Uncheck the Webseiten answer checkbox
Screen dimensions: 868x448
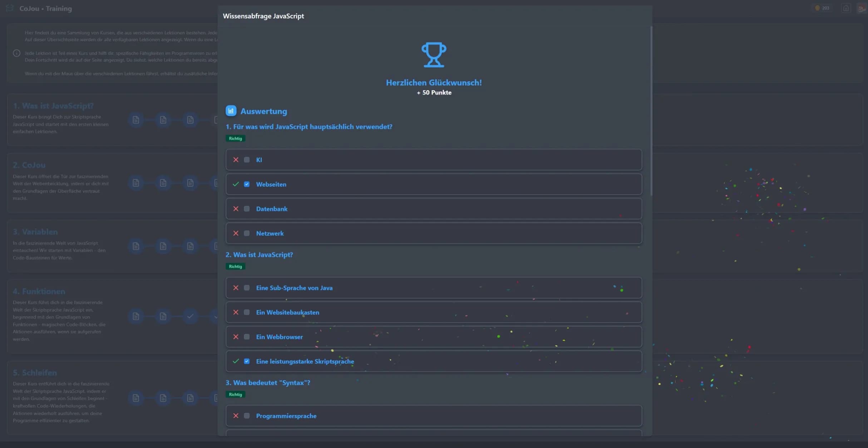(x=247, y=184)
